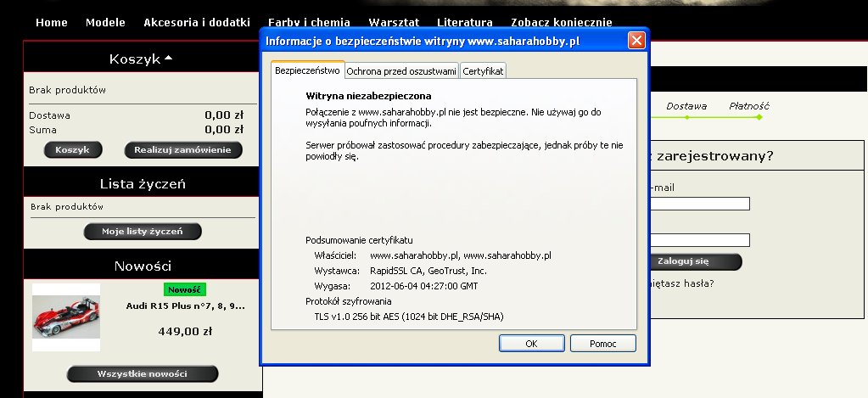Click 'Witryna niezabezpieczona' heading
This screenshot has height=398, width=868.
(x=368, y=96)
